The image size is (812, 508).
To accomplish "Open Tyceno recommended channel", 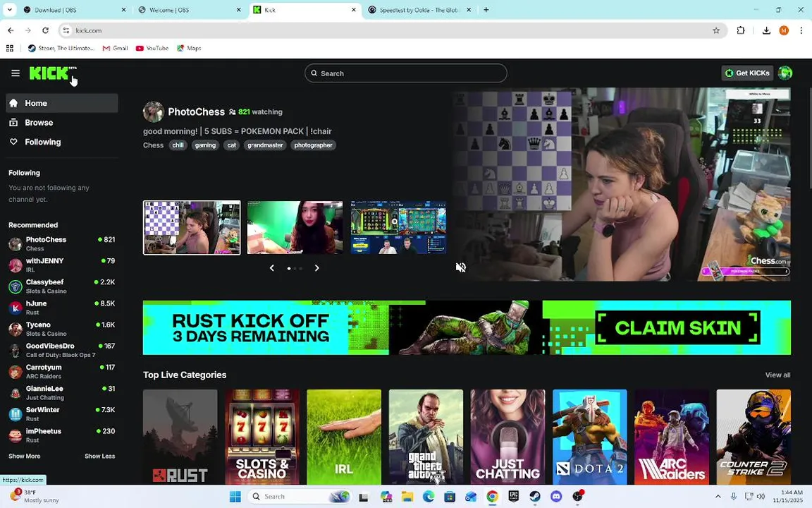I will (x=61, y=329).
